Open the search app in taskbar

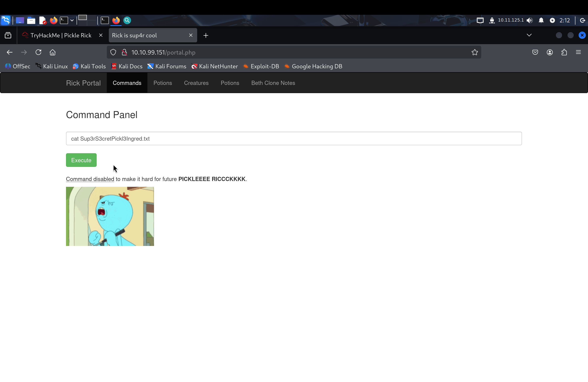[127, 20]
